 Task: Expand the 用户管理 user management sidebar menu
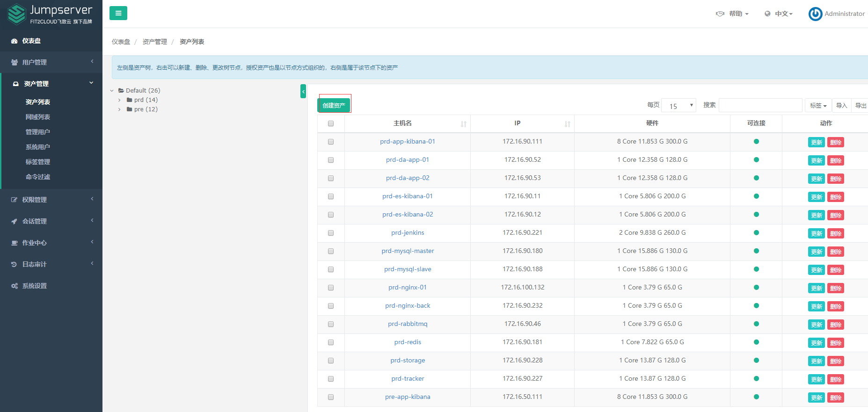point(51,62)
